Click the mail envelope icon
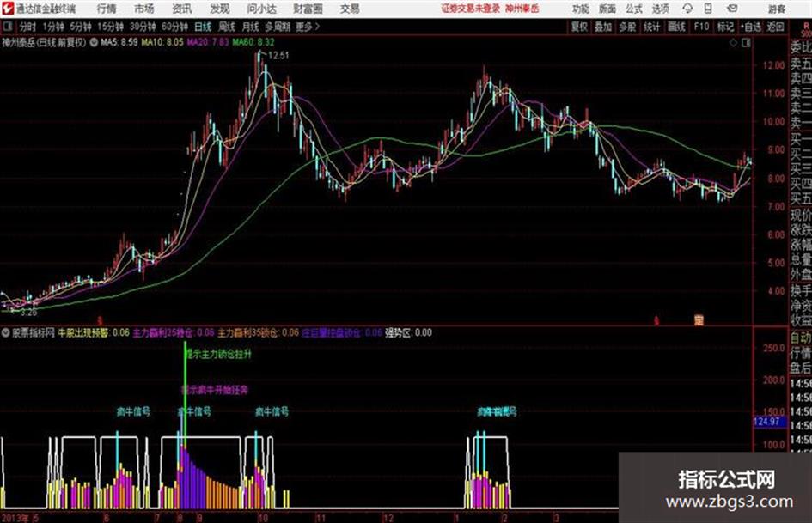Screen dimensions: 812x523 tap(732, 9)
